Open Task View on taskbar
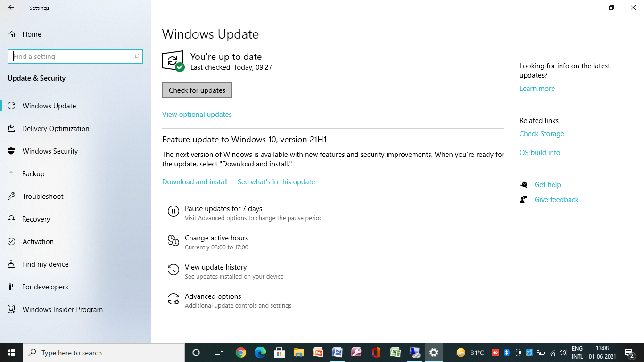Image resolution: width=644 pixels, height=362 pixels. 219,353
